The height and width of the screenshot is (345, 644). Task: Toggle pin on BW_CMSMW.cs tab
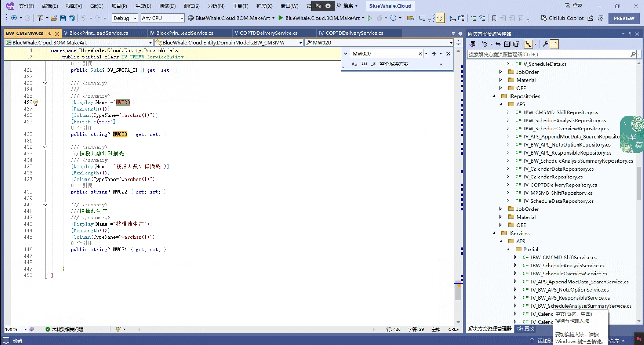pyautogui.click(x=50, y=33)
